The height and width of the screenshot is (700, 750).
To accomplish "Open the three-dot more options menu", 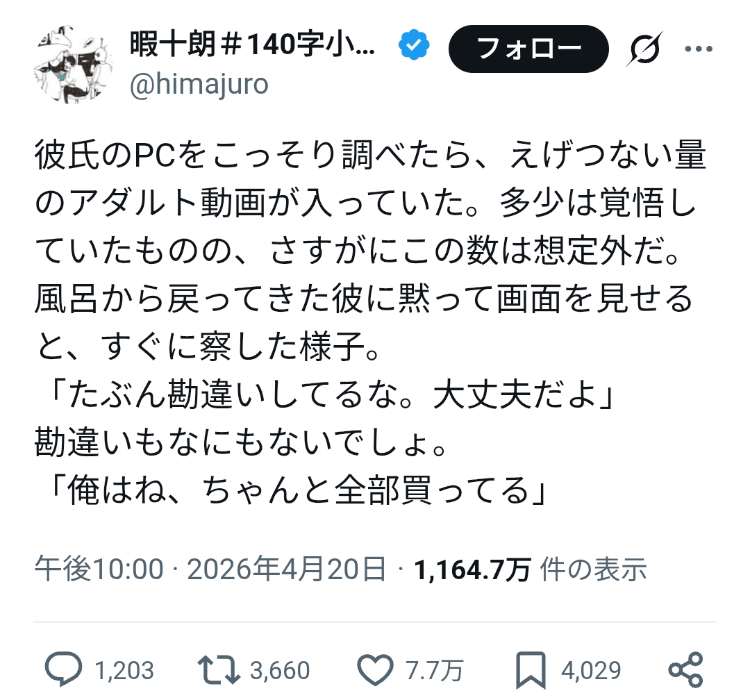I will (698, 49).
